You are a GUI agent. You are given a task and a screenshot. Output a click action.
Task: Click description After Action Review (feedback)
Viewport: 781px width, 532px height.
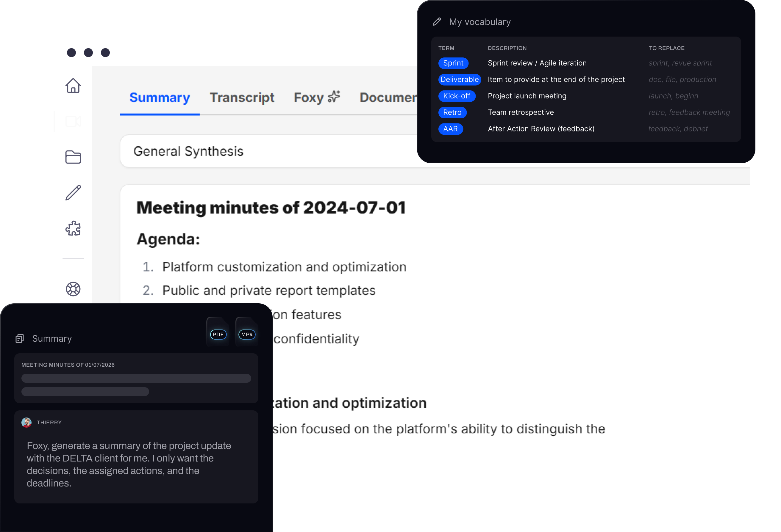point(541,129)
